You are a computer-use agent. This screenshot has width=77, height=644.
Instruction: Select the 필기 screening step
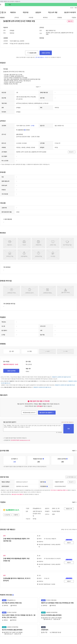47,351
